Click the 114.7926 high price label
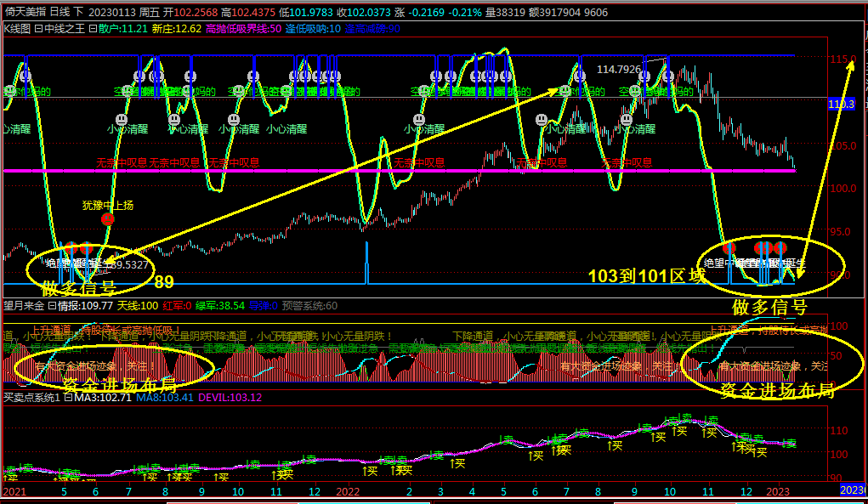Viewport: 868px width, 504px height. pos(618,69)
